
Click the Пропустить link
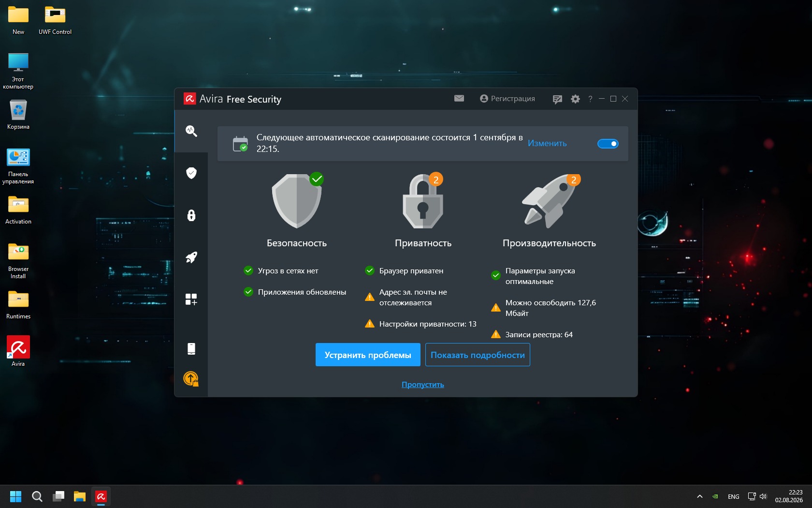423,385
